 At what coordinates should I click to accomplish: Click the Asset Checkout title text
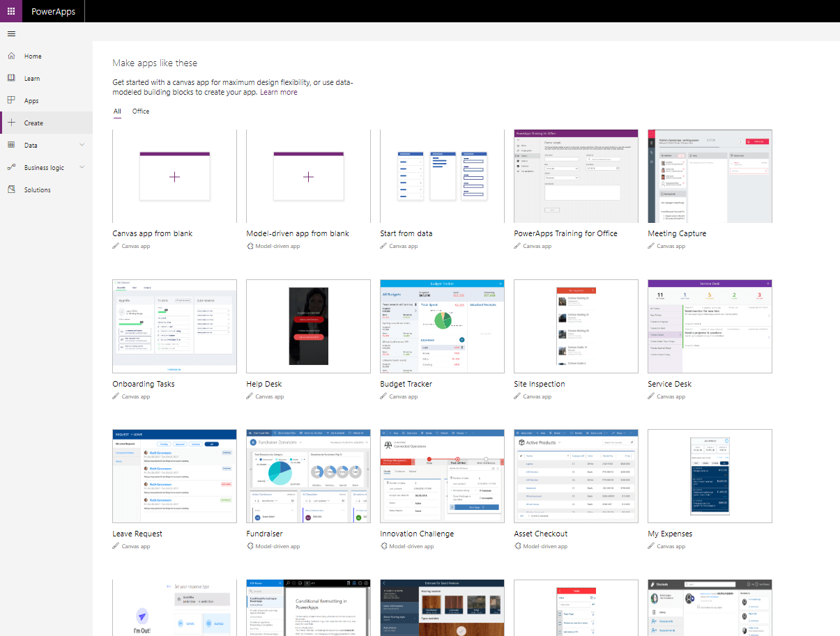click(540, 534)
